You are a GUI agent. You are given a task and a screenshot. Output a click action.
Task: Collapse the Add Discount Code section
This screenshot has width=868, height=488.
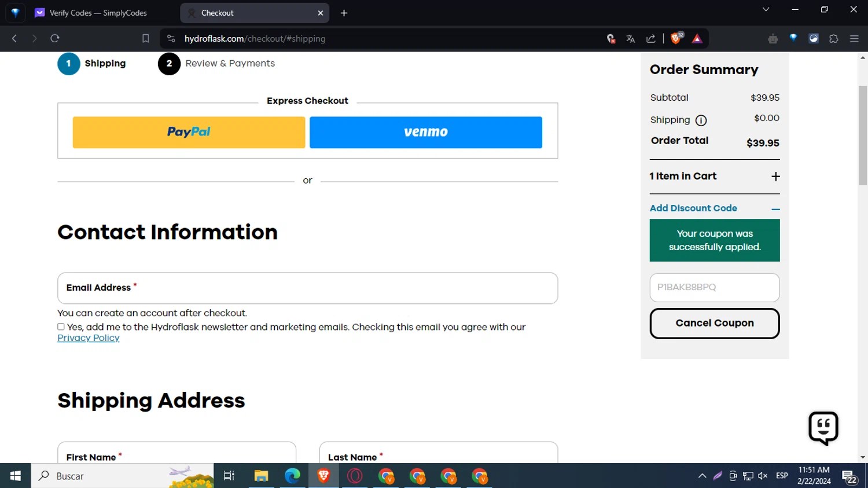pyautogui.click(x=715, y=208)
